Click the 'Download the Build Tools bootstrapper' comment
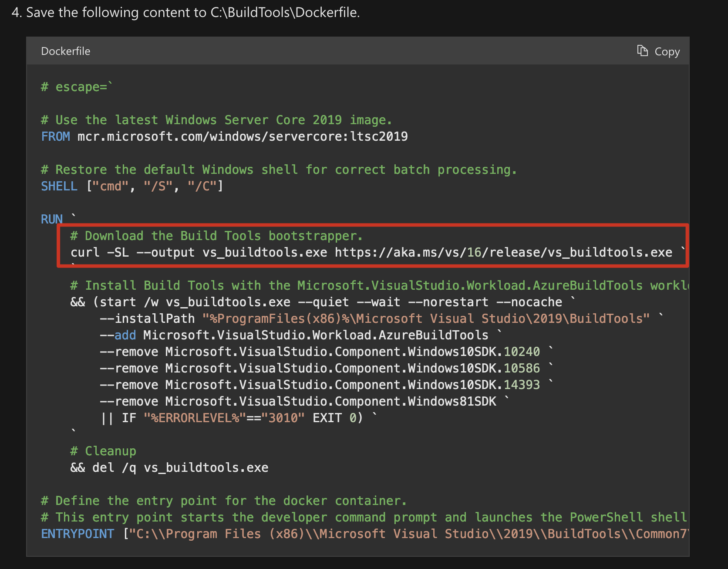The height and width of the screenshot is (569, 728). click(x=216, y=236)
